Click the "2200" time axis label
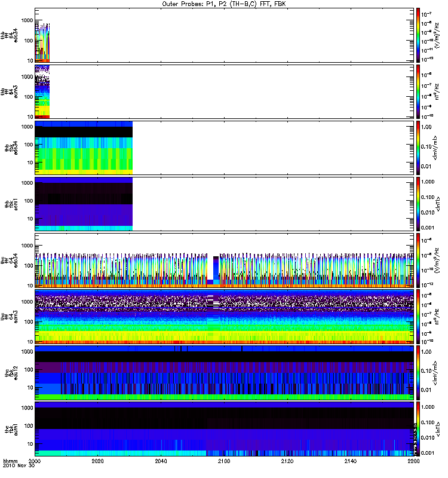Viewport: 448px width, 478px height. pos(413,461)
